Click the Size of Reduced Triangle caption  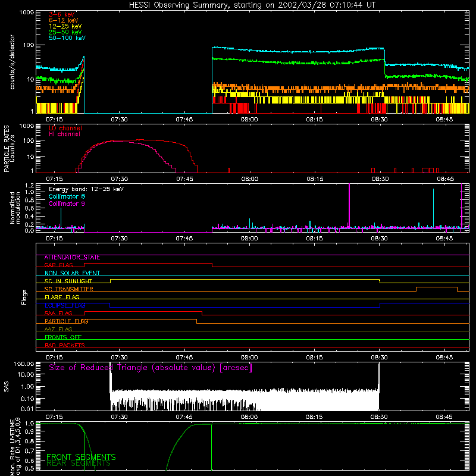[x=151, y=368]
